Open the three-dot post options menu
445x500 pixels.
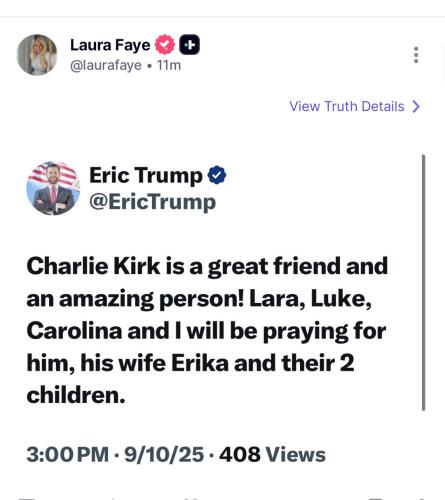point(416,55)
